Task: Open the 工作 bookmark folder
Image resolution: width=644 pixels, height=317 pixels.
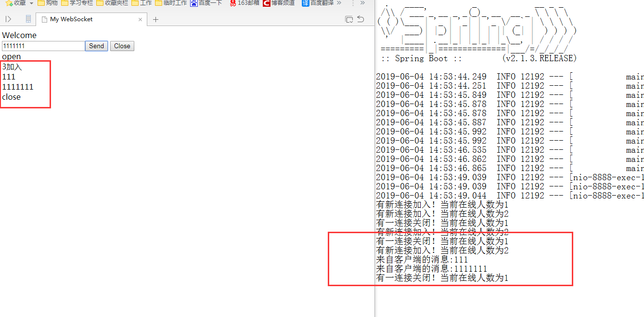Action: 142,3
